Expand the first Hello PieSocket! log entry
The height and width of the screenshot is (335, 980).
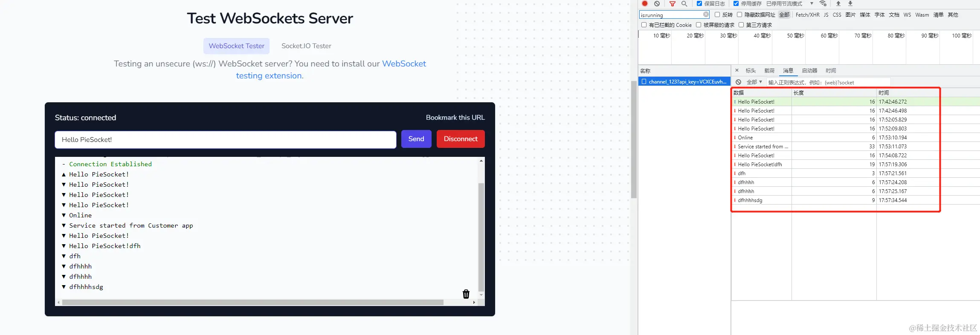(64, 174)
